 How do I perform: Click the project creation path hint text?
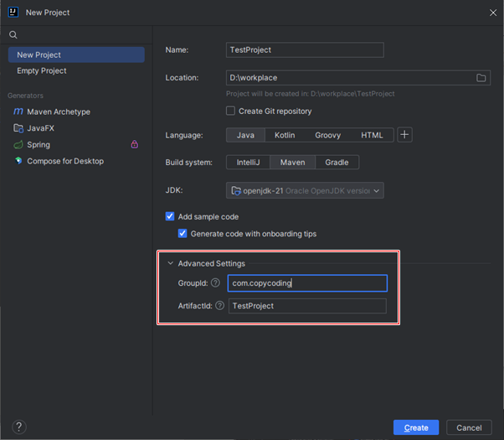click(x=310, y=94)
